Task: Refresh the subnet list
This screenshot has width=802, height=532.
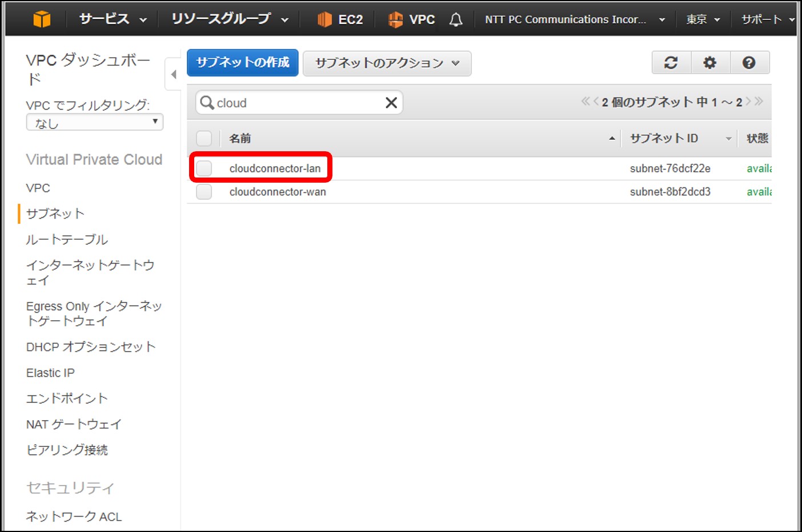Action: (x=671, y=63)
